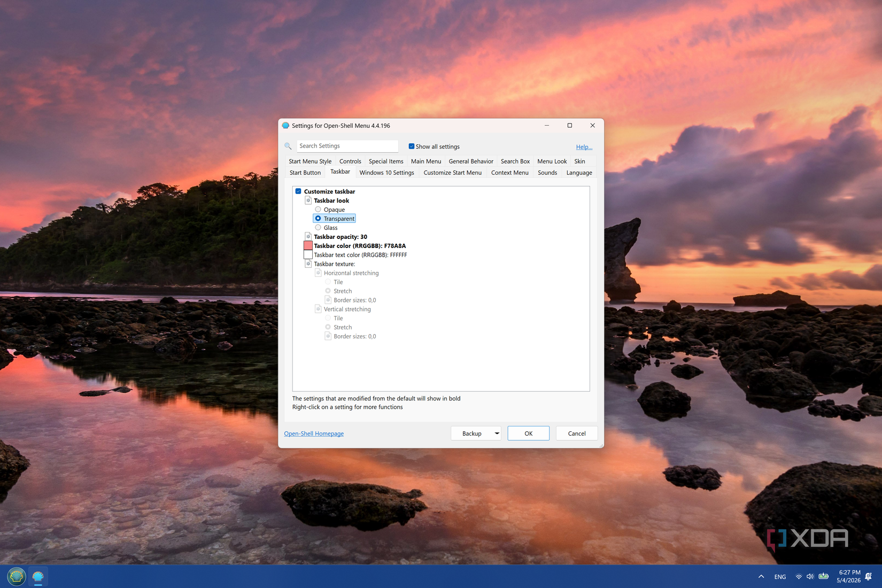The width and height of the screenshot is (882, 588).
Task: Click the Taskbar look setting icon
Action: (308, 200)
